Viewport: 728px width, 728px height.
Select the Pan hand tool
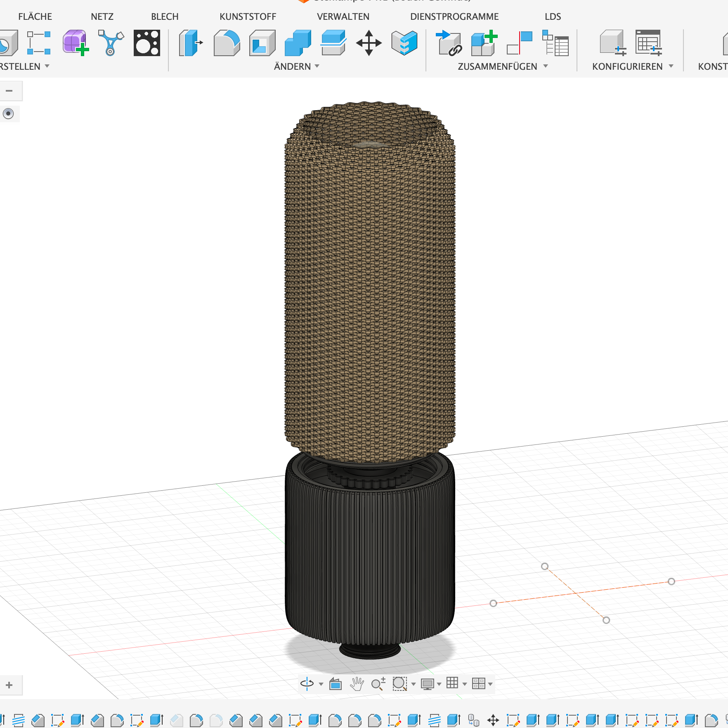click(x=357, y=684)
